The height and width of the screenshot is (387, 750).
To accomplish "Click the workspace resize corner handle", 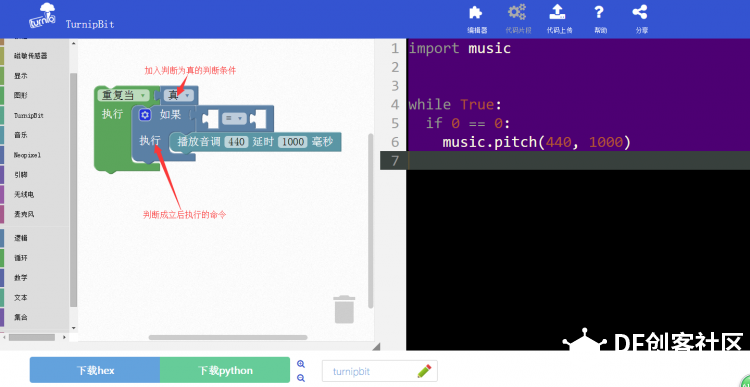I will pos(376,346).
